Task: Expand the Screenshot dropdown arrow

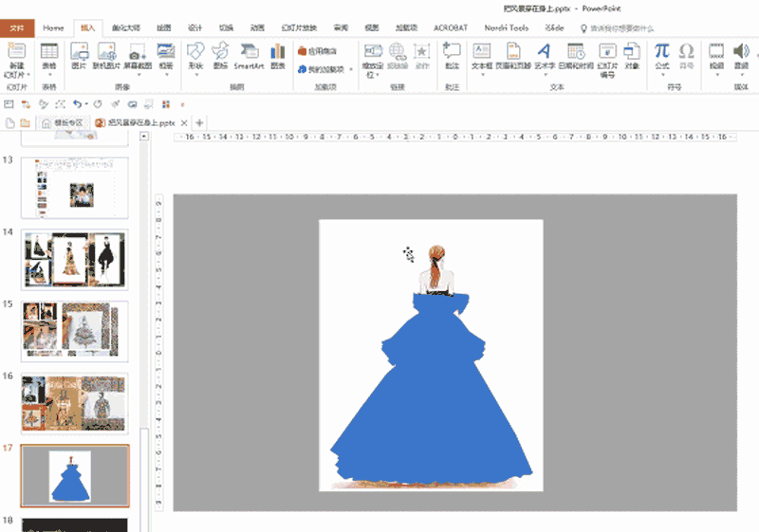Action: [x=139, y=75]
